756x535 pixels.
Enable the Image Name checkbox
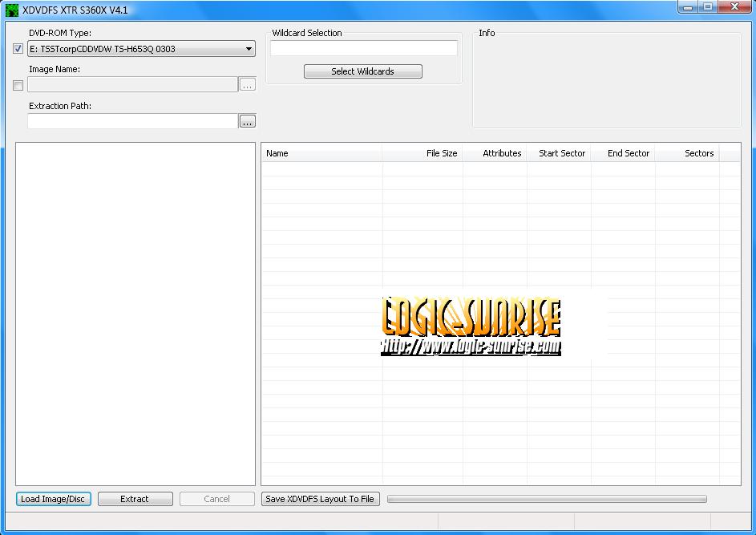18,85
